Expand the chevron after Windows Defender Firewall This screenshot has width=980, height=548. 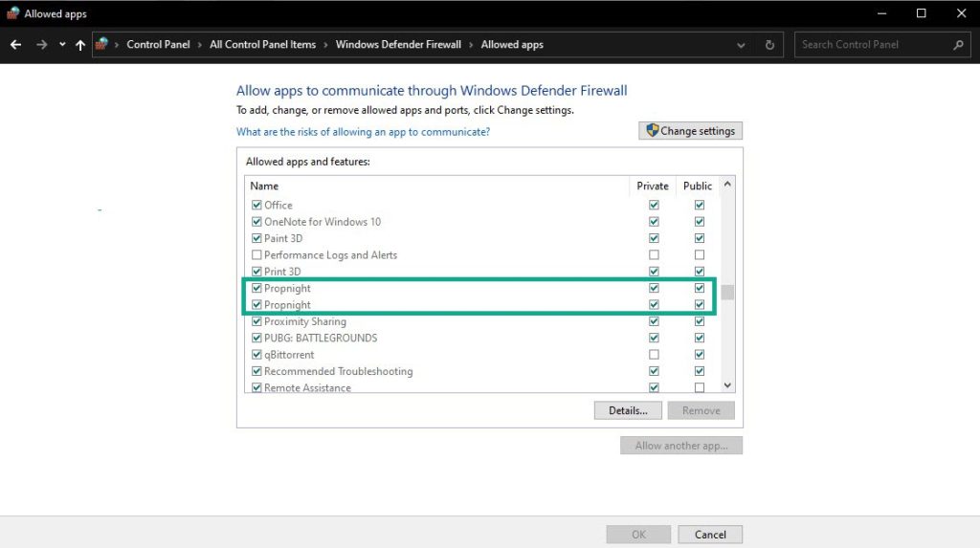[x=471, y=45]
